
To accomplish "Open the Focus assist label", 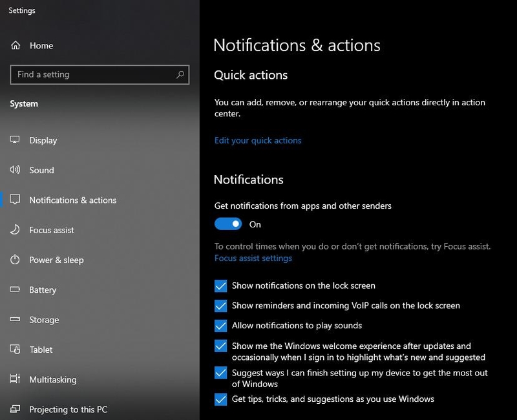I will click(52, 230).
